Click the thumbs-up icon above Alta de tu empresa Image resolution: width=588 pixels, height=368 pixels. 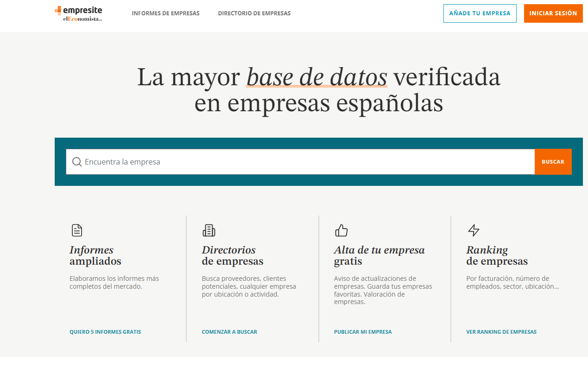click(x=341, y=230)
